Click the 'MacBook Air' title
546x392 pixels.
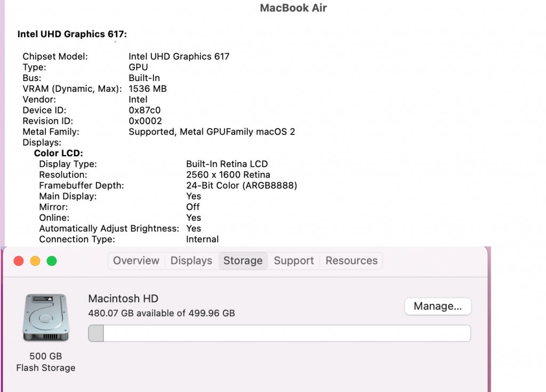click(293, 7)
